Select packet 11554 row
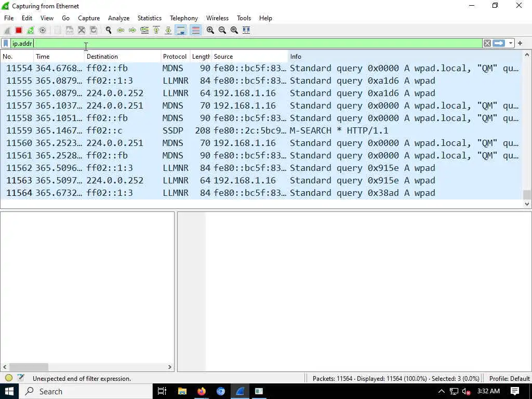 pos(261,68)
